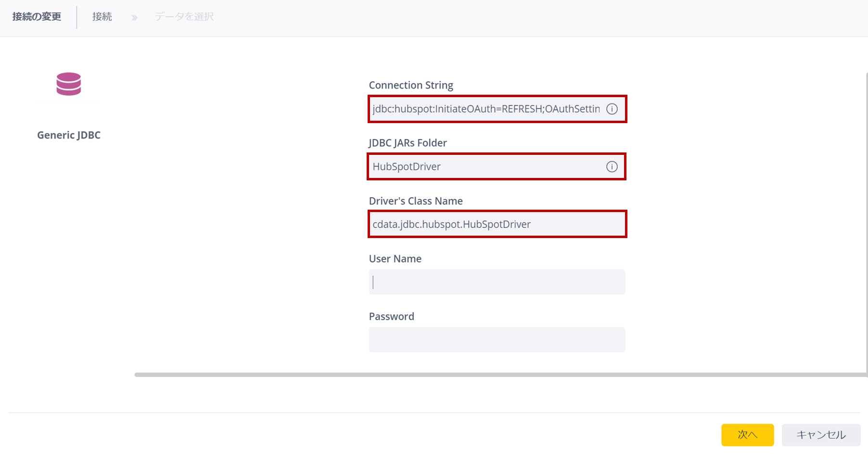Click the Password label
Image resolution: width=868 pixels, height=454 pixels.
click(391, 316)
